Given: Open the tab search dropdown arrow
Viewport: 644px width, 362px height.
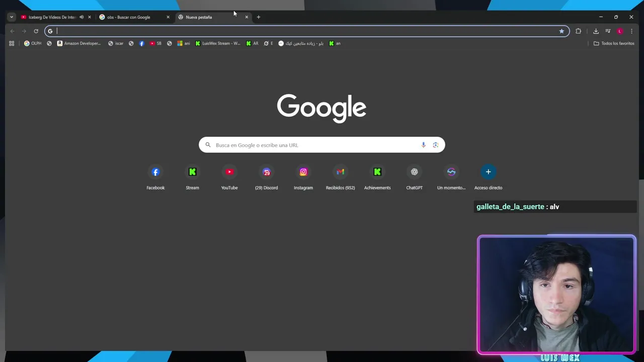Looking at the screenshot, I should point(11,17).
